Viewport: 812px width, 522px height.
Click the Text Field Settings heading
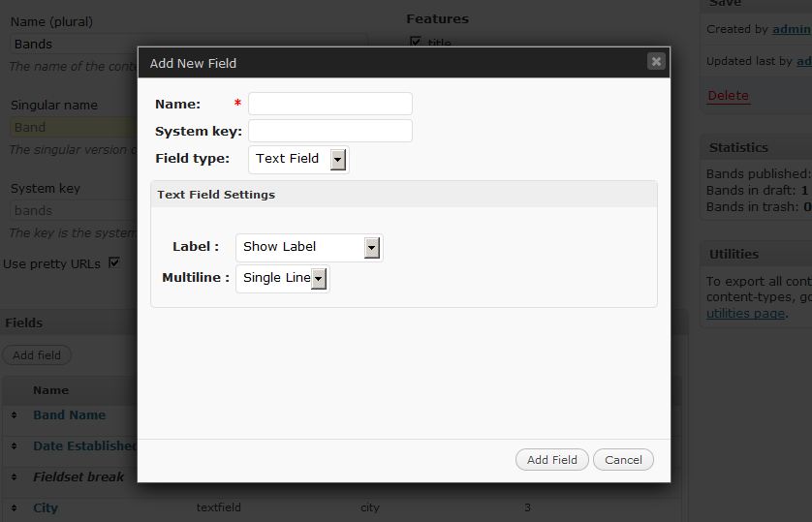216,195
